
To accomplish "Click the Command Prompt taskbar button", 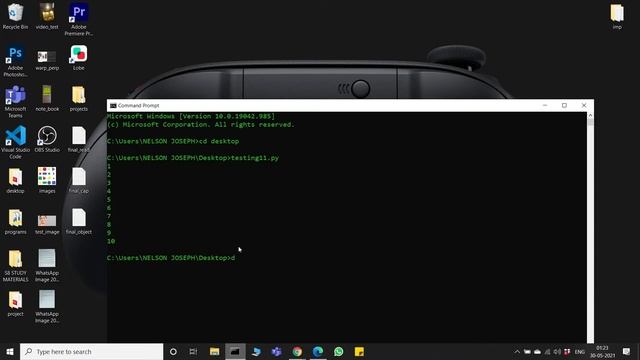I will pos(235,351).
